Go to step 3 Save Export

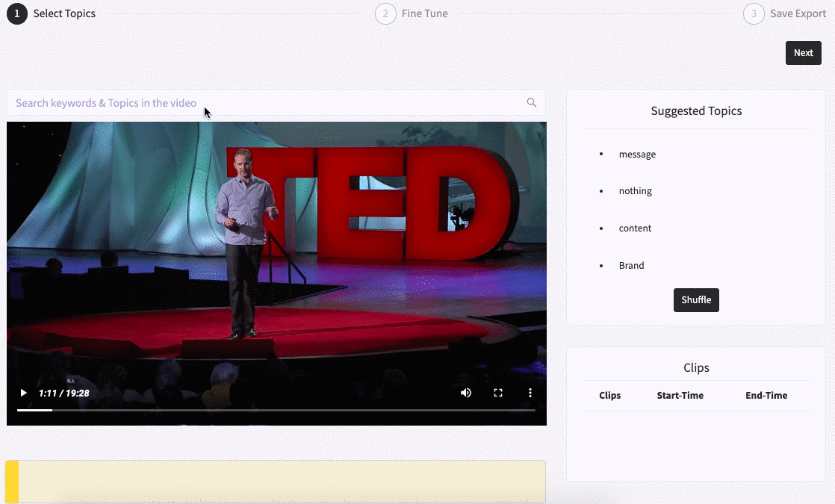click(784, 13)
